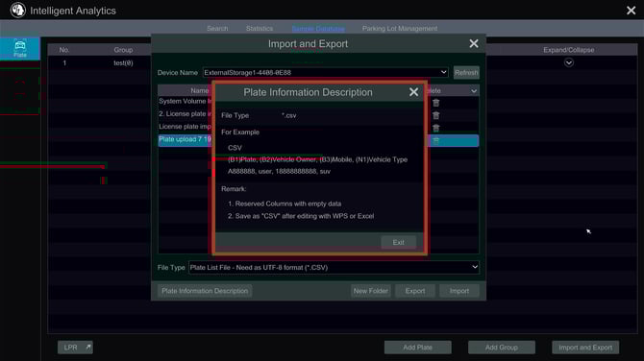Delete the '2. License plate' file entry
644x361 pixels.
pos(435,115)
